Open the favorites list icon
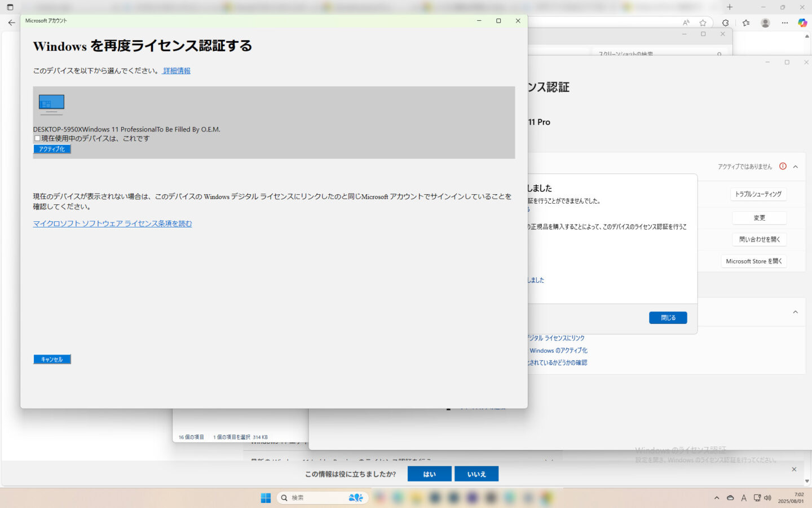812x508 pixels. click(746, 23)
